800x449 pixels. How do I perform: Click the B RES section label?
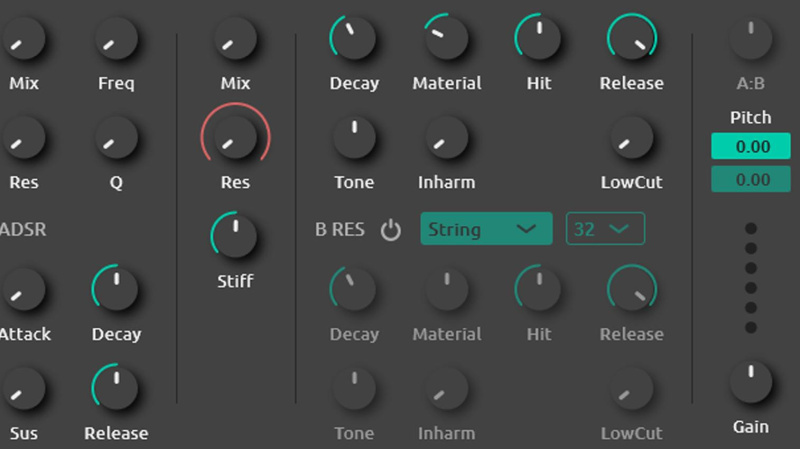(x=340, y=230)
